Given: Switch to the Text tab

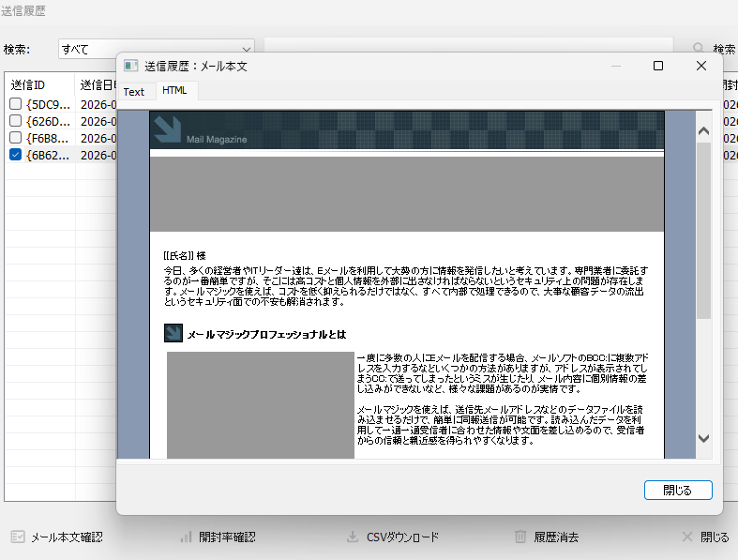Looking at the screenshot, I should click(x=134, y=91).
